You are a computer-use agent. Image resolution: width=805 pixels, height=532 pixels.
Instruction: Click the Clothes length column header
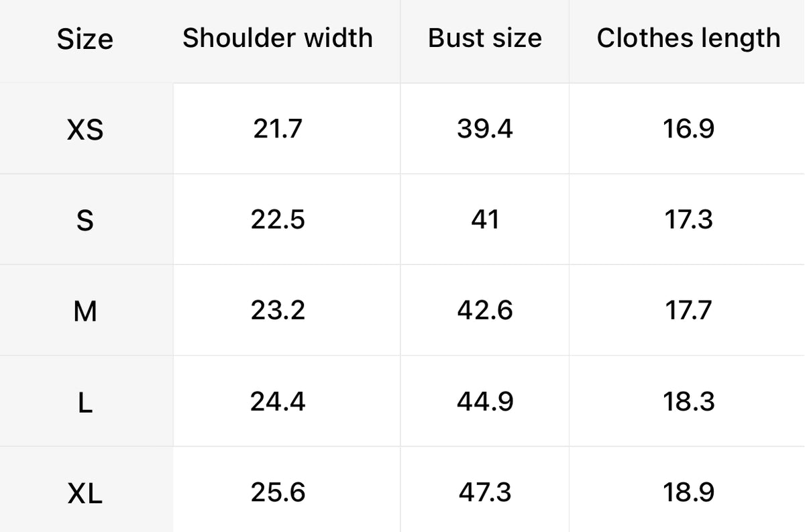[688, 38]
